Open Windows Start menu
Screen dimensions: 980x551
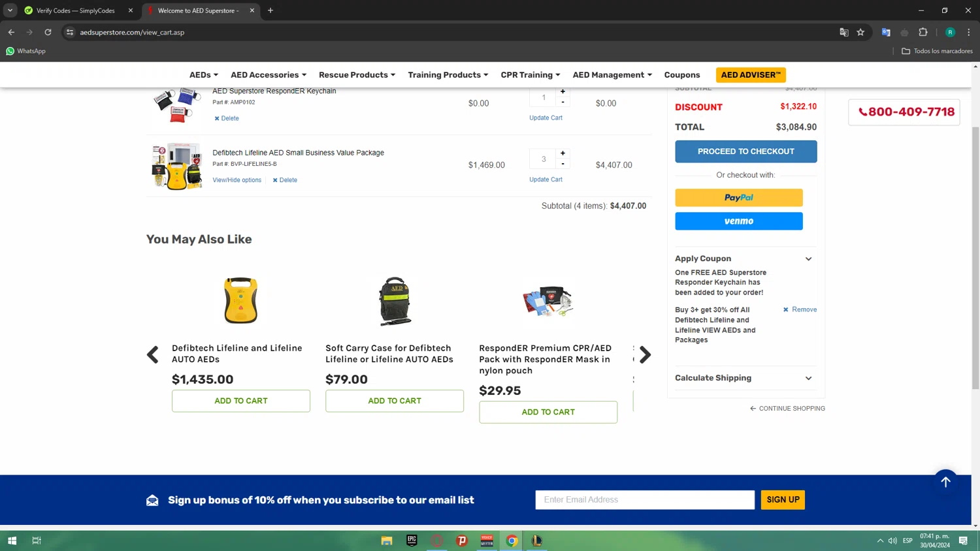click(12, 541)
